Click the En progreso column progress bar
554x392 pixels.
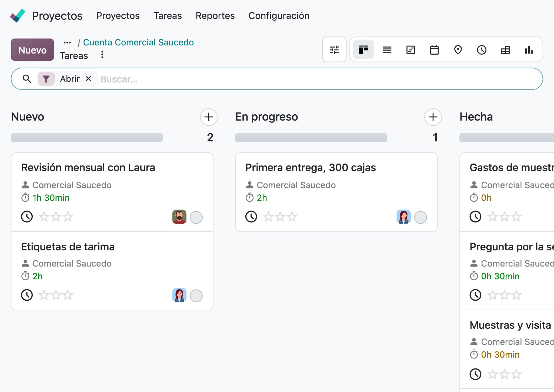point(311,138)
